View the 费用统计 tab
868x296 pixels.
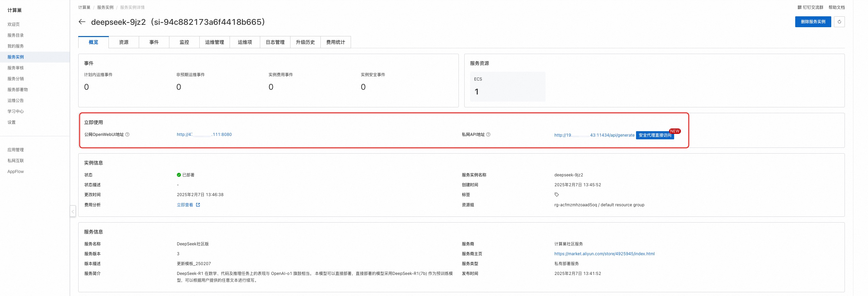(x=336, y=42)
